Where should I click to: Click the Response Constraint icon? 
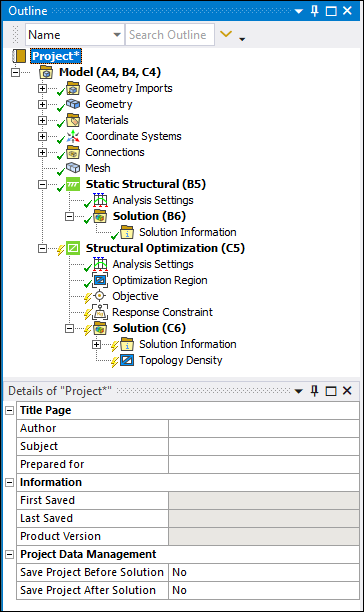100,312
